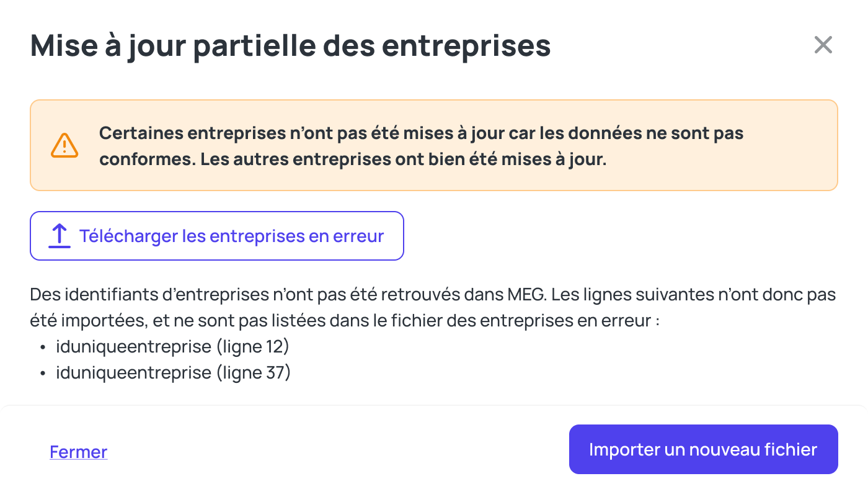Click the dialog title "Mise à jour partielle des entreprises"
868x494 pixels.
pos(290,45)
